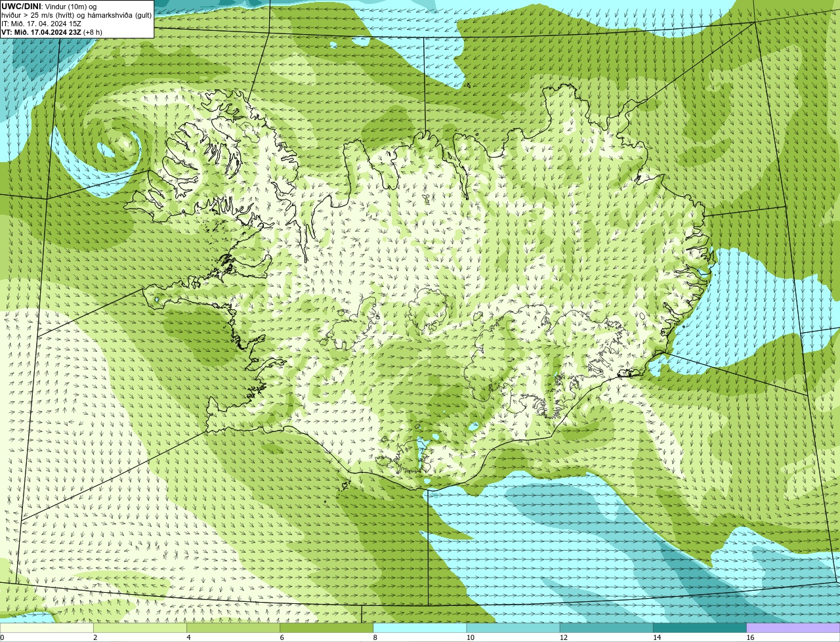This screenshot has height=642, width=840.
Task: Click the 8–10 m/s light cyan legend swatch
Action: tap(420, 628)
